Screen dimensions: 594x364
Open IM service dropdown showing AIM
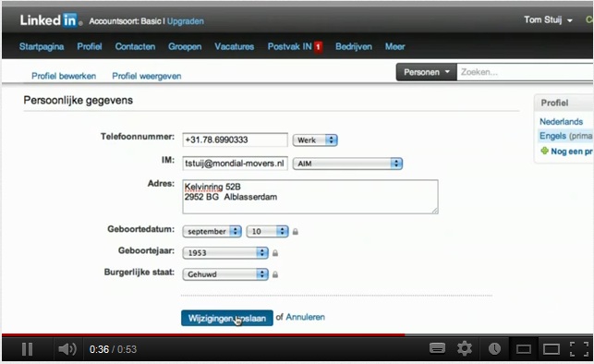347,164
